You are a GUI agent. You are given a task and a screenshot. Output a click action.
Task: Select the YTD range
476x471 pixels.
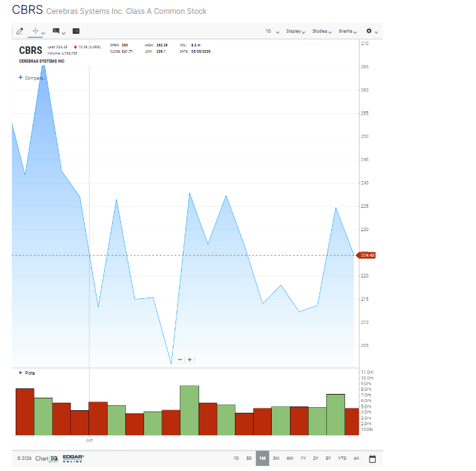coord(342,458)
